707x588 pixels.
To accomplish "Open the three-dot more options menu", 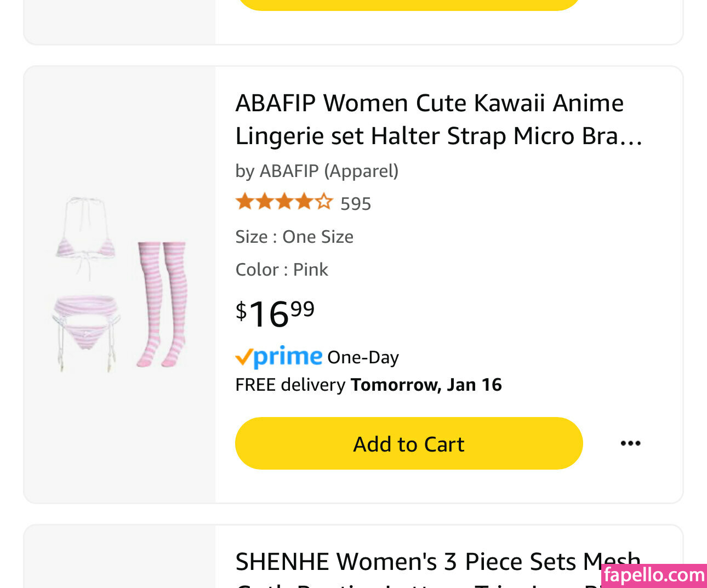I will pos(630,443).
